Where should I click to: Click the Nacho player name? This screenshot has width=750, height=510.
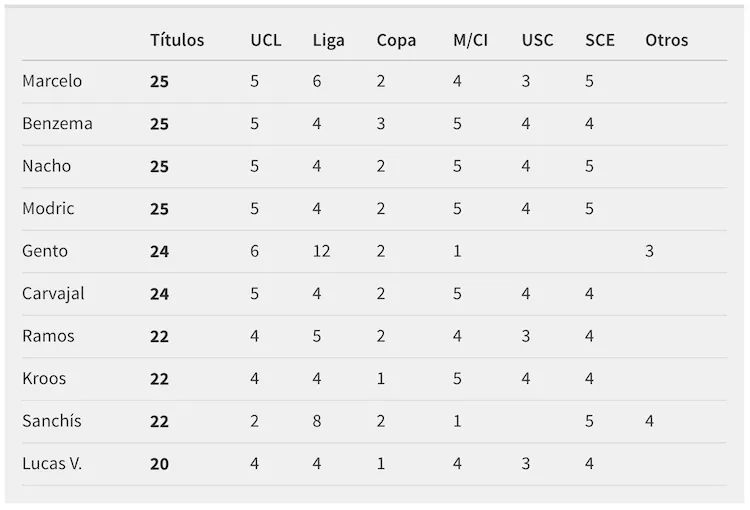pyautogui.click(x=46, y=166)
